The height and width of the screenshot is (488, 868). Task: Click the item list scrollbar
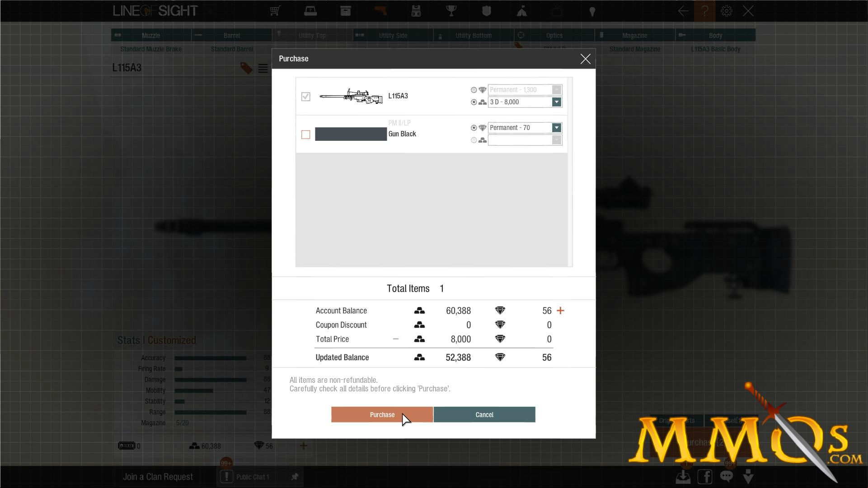coord(570,172)
